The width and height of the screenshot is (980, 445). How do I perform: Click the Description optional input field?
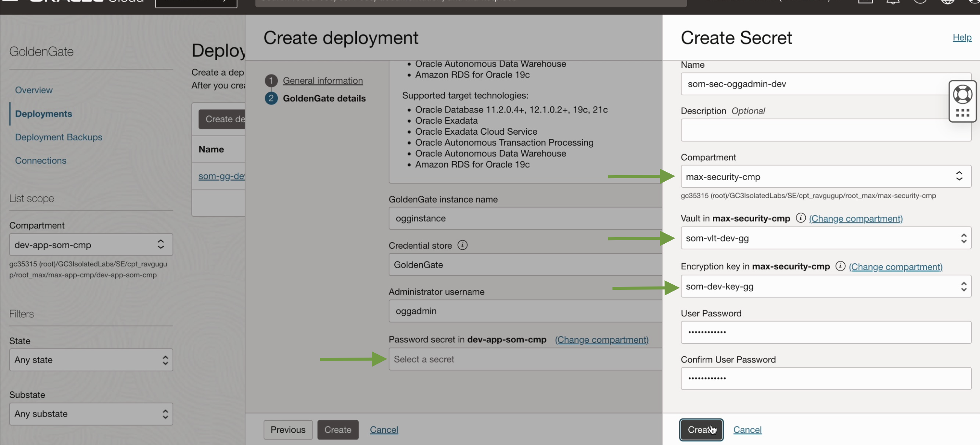coord(826,130)
